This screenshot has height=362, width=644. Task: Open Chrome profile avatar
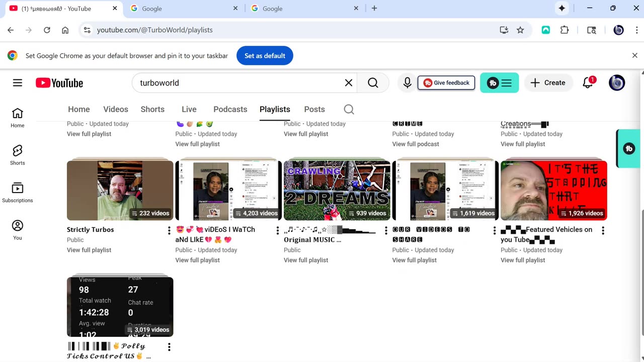click(619, 30)
